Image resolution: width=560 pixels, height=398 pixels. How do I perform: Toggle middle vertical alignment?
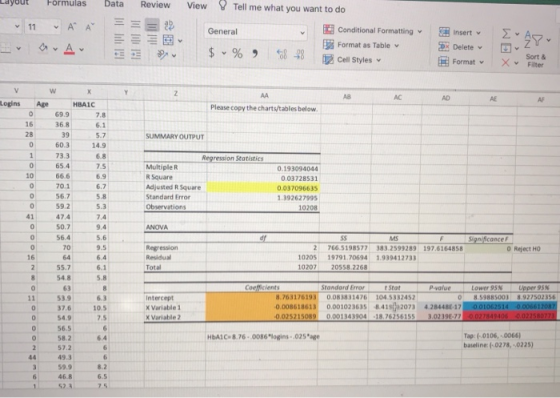point(135,24)
